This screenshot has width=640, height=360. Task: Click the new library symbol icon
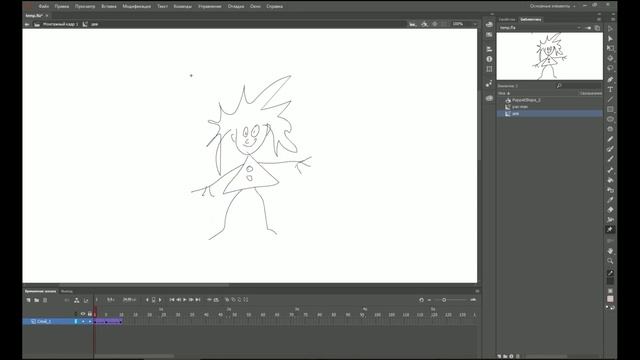pyautogui.click(x=499, y=356)
